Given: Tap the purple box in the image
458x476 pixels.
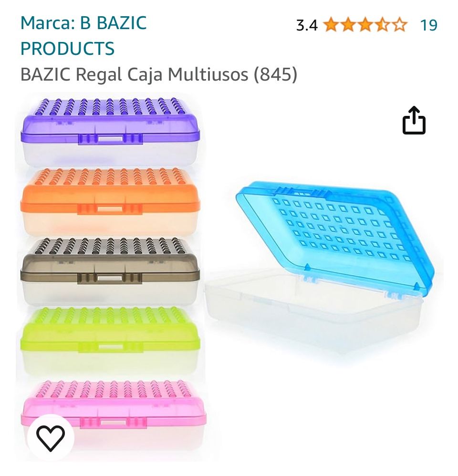Looking at the screenshot, I should [x=110, y=132].
